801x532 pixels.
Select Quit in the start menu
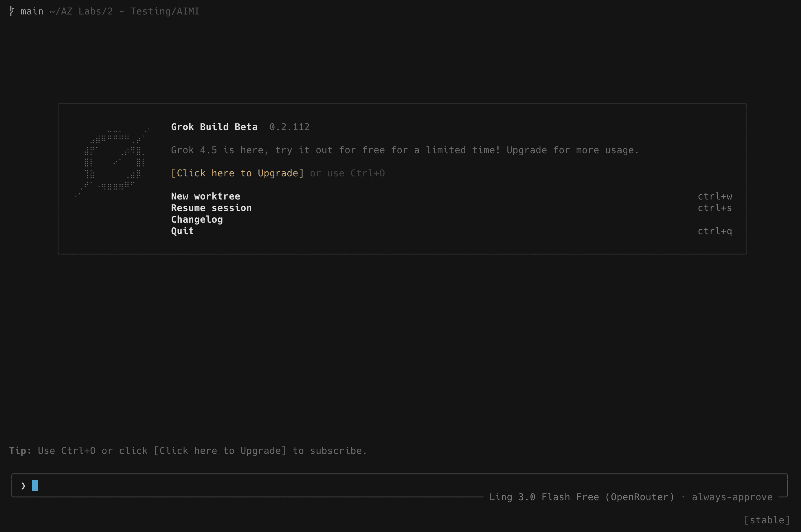182,231
